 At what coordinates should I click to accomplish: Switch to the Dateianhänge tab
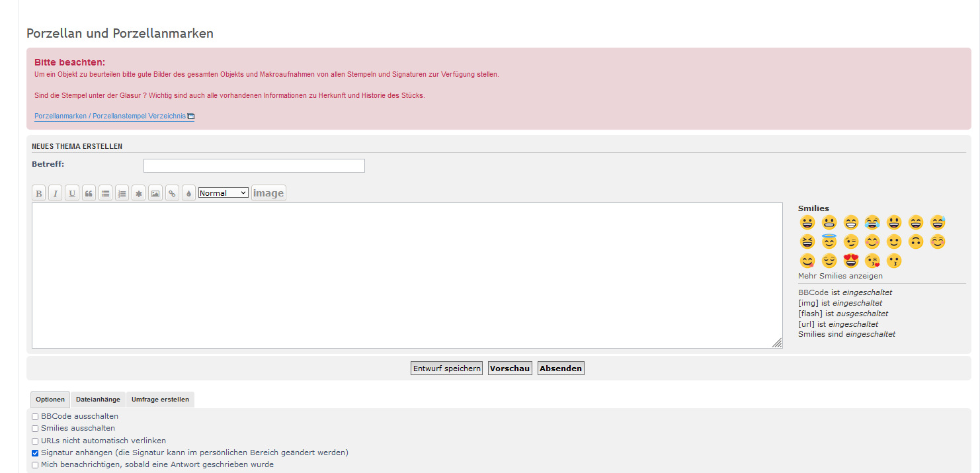pos(98,400)
